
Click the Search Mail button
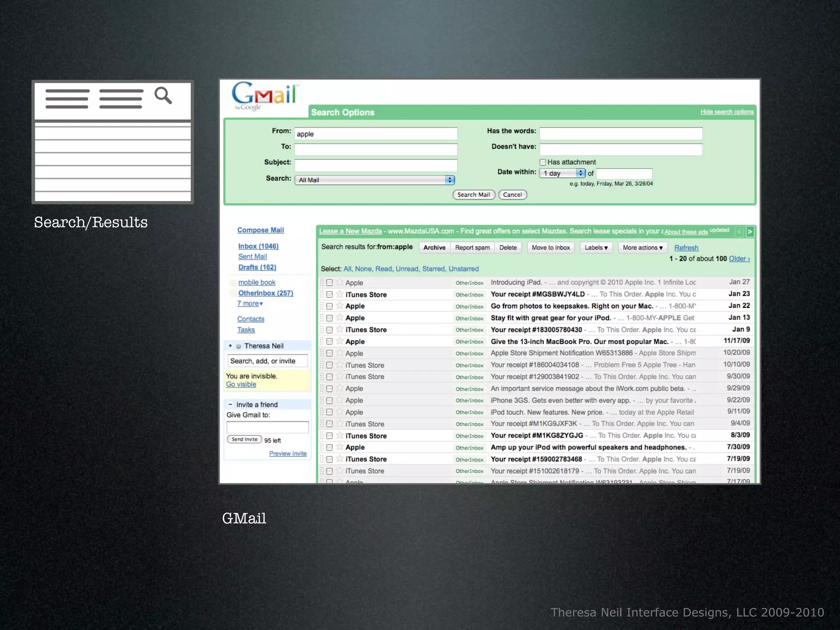click(474, 195)
